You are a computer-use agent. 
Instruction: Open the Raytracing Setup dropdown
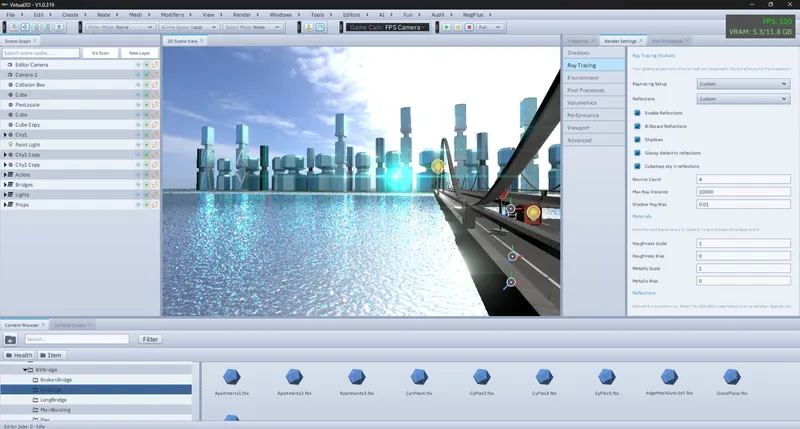[x=743, y=84]
